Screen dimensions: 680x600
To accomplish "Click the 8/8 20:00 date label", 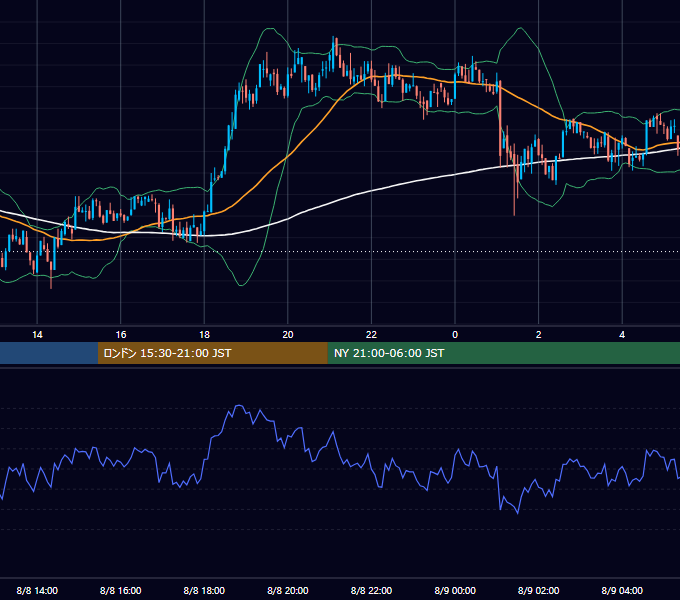I will [288, 590].
